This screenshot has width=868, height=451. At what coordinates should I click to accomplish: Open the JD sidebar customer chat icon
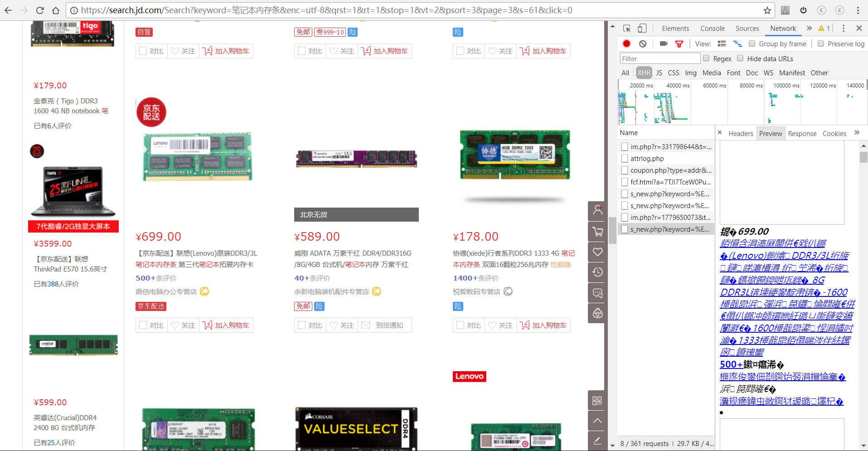click(598, 293)
